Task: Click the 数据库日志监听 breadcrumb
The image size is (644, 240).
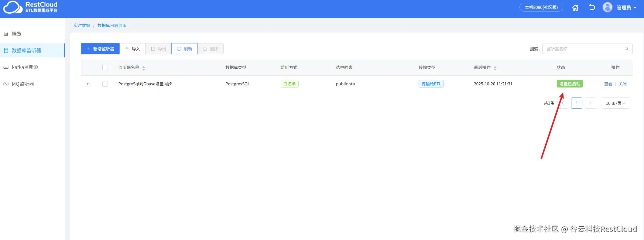Action: [112, 26]
